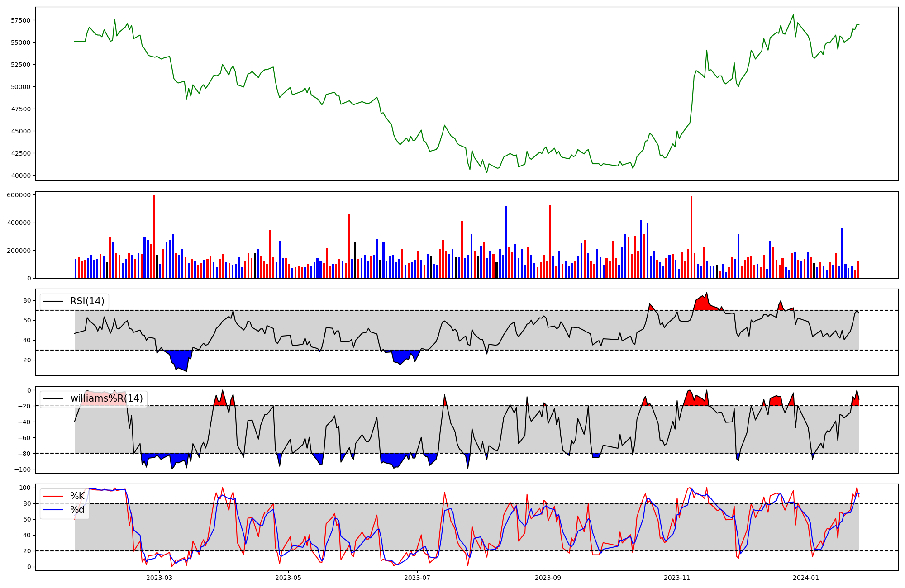Screen dimensions: 905x588
Task: Click the tallest blue volume bar in August 2023
Action: 506,242
